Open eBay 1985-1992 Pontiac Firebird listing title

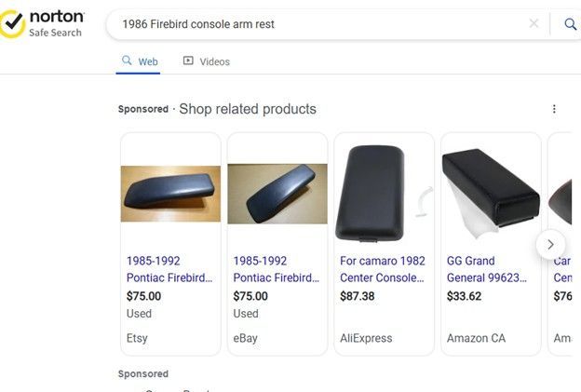276,269
